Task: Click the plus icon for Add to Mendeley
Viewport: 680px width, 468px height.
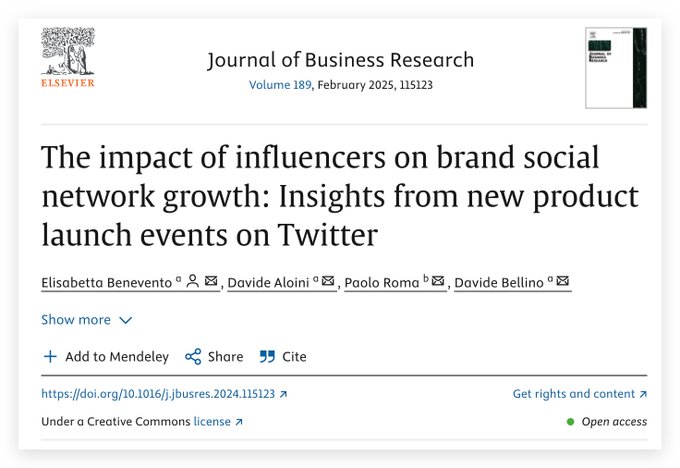Action: 50,357
